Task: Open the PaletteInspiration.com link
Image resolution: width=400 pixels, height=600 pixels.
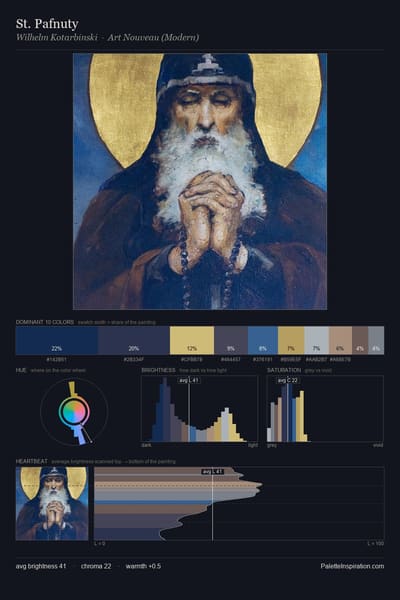Action: tap(352, 566)
